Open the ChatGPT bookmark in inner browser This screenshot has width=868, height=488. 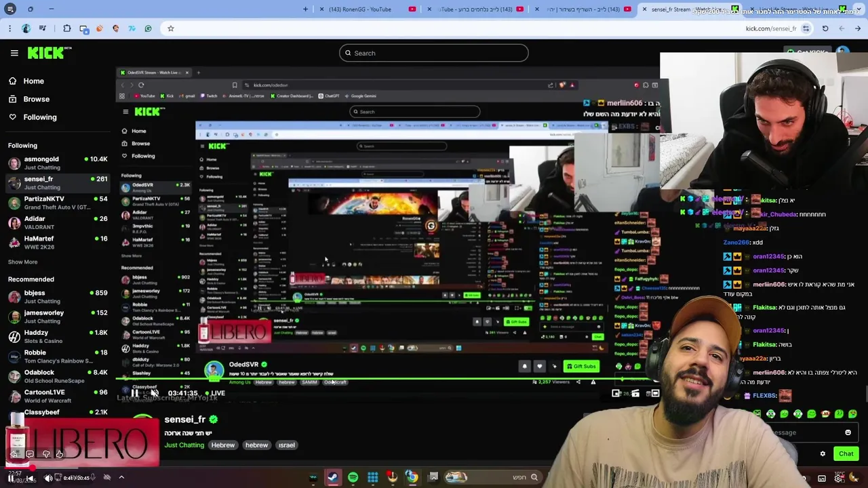coord(328,96)
